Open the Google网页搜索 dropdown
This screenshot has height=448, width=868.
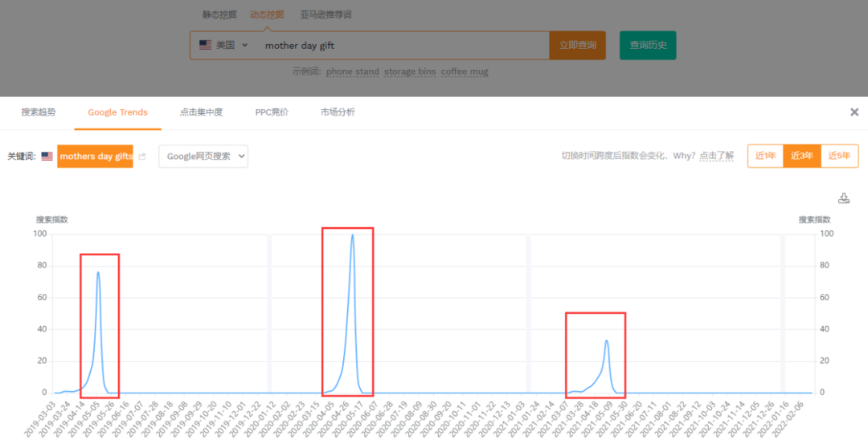203,157
